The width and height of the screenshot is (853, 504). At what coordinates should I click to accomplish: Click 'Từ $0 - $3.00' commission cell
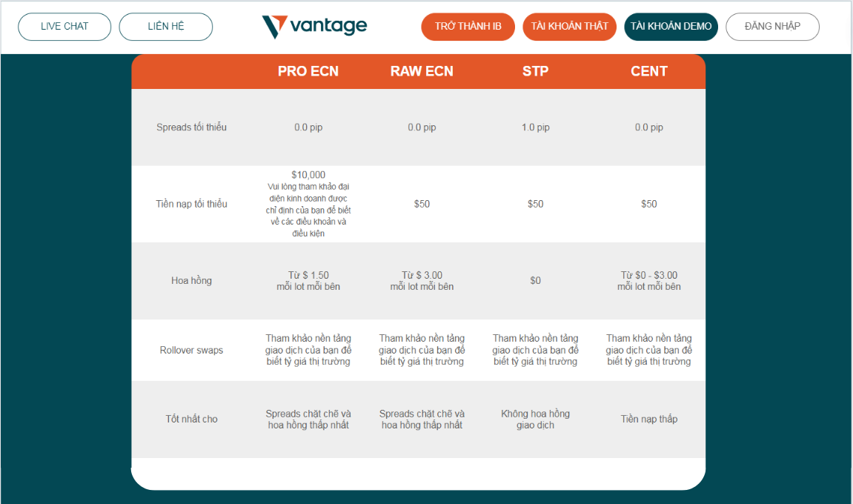649,281
